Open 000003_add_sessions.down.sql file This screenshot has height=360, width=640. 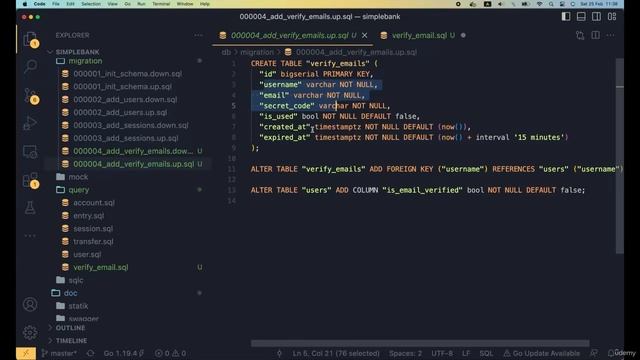131,125
